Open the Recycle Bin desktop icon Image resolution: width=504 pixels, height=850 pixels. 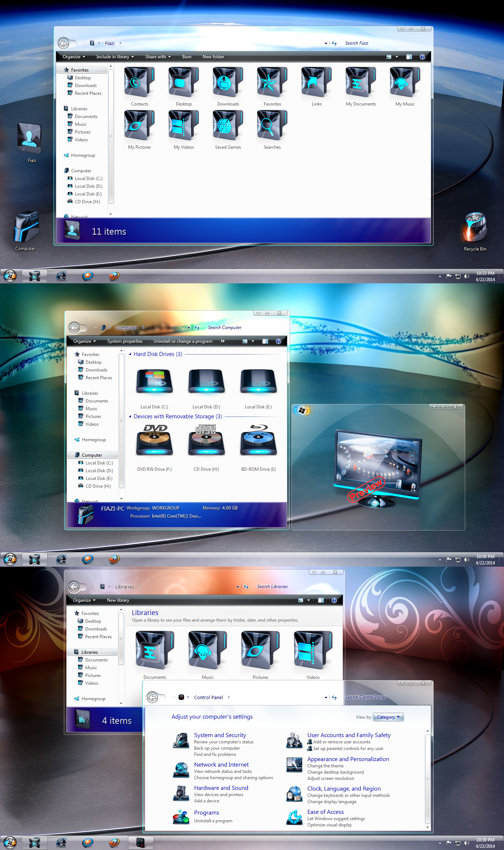(x=475, y=227)
